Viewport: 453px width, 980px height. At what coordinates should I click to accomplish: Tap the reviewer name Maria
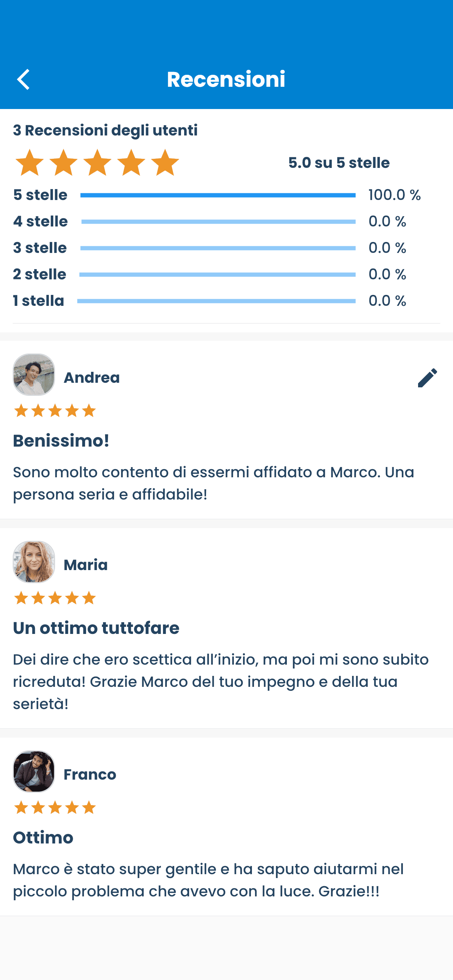[86, 565]
